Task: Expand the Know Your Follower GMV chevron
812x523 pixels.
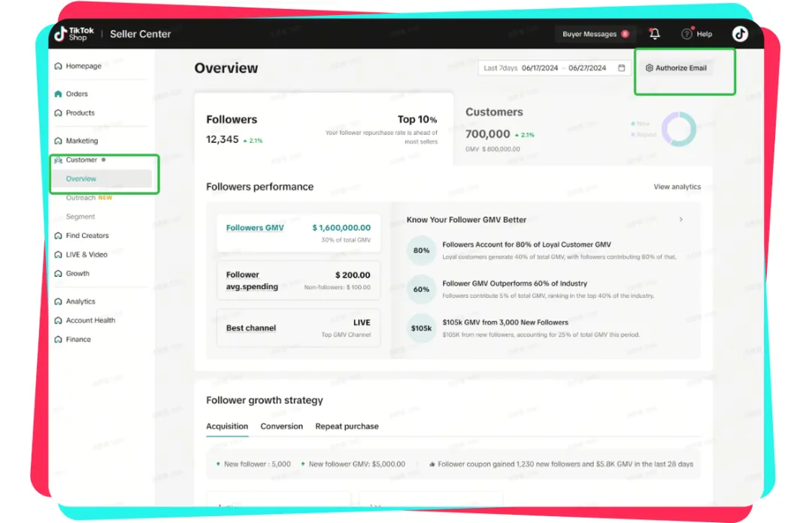Action: tap(681, 220)
